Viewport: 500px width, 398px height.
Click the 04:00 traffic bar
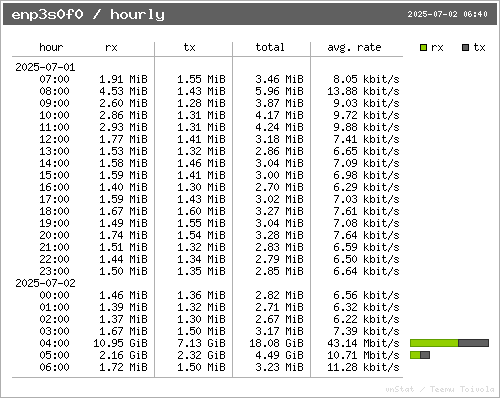[x=449, y=343]
